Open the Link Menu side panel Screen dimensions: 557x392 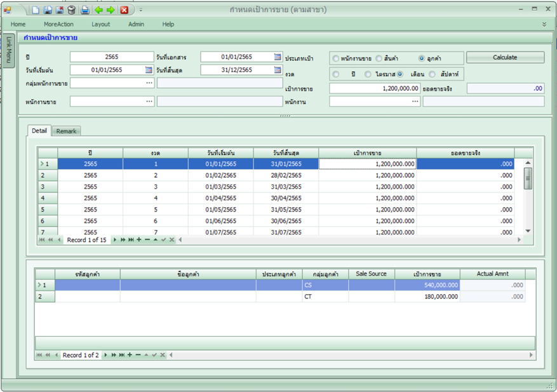[9, 49]
